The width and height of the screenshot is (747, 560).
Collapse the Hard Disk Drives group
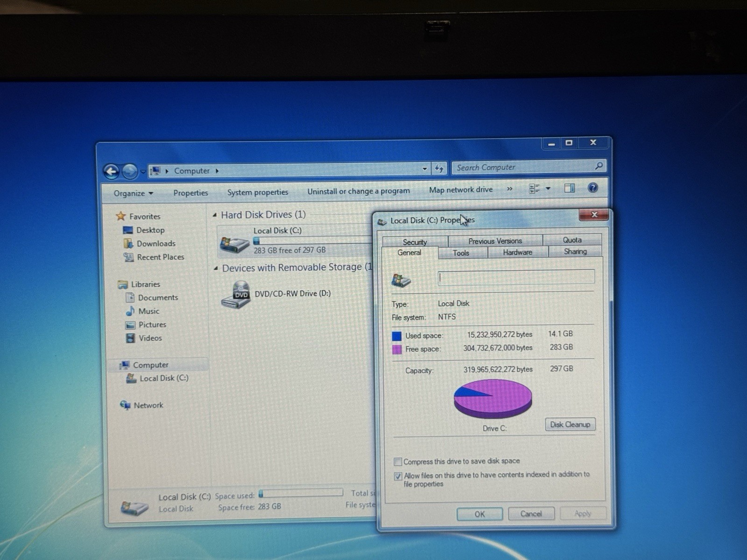pos(215,215)
